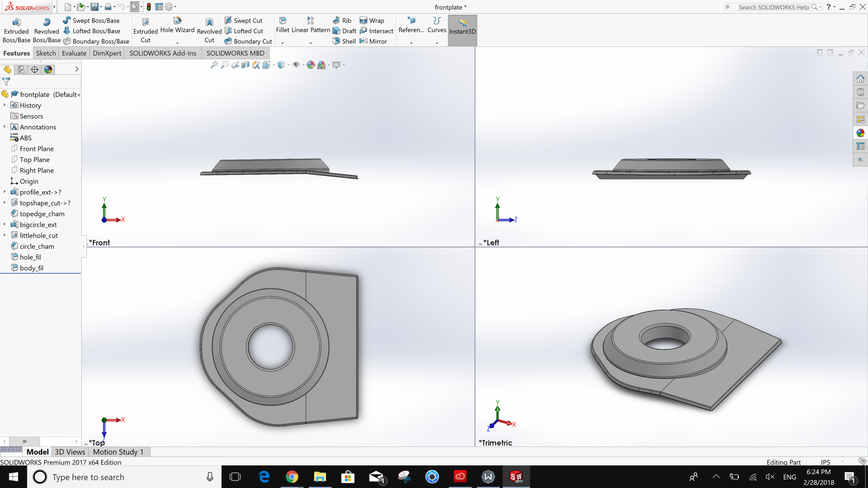This screenshot has width=868, height=488.
Task: Click the Extruded Boss/Base tool
Action: point(16,31)
